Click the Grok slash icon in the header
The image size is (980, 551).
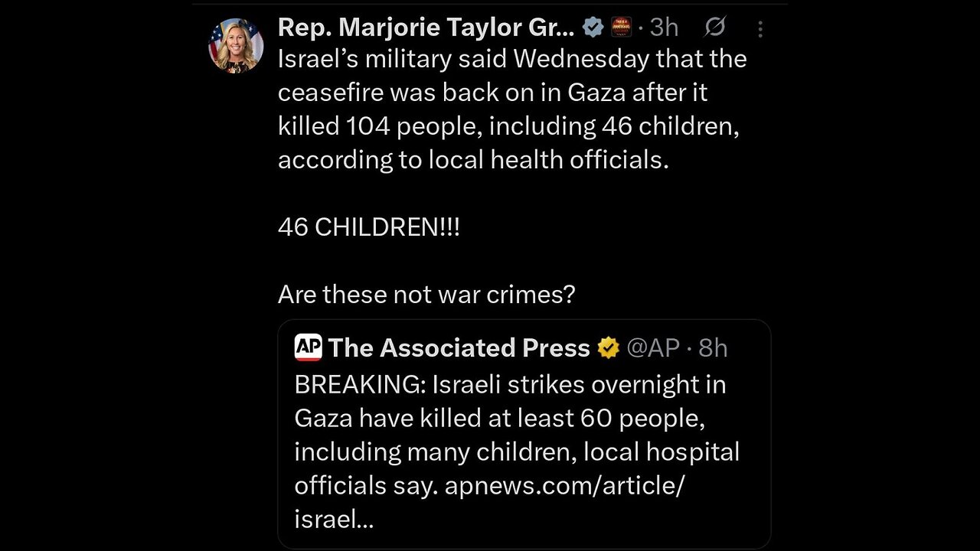click(714, 28)
